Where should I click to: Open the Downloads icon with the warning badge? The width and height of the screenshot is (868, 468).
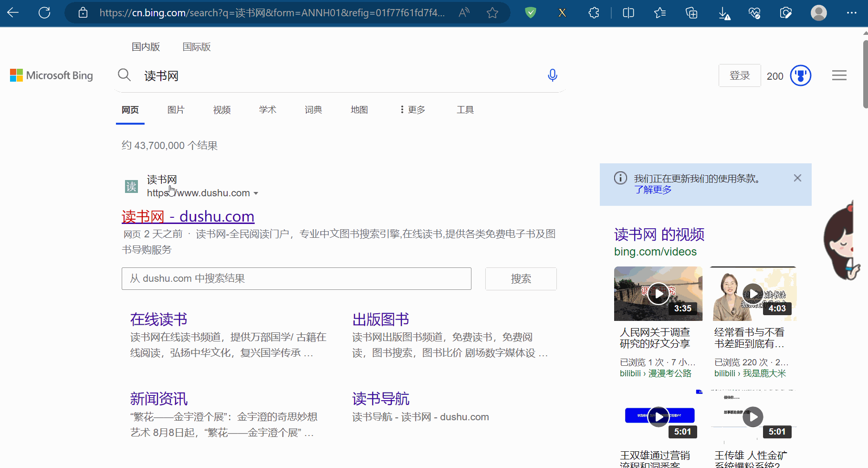(x=724, y=13)
